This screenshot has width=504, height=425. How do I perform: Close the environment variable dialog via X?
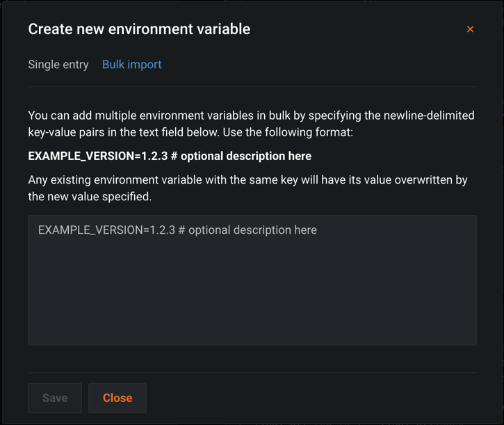[470, 29]
